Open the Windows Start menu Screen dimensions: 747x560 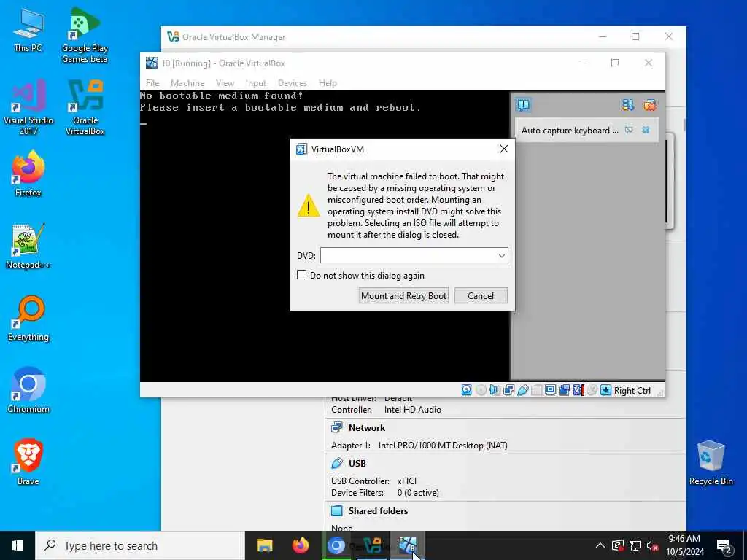18,545
